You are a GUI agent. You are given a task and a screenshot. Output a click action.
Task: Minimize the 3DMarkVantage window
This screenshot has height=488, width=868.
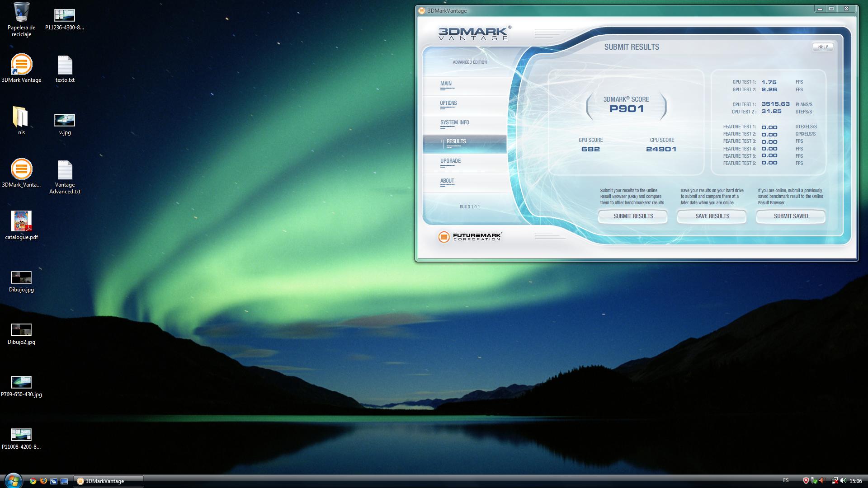[x=820, y=9]
